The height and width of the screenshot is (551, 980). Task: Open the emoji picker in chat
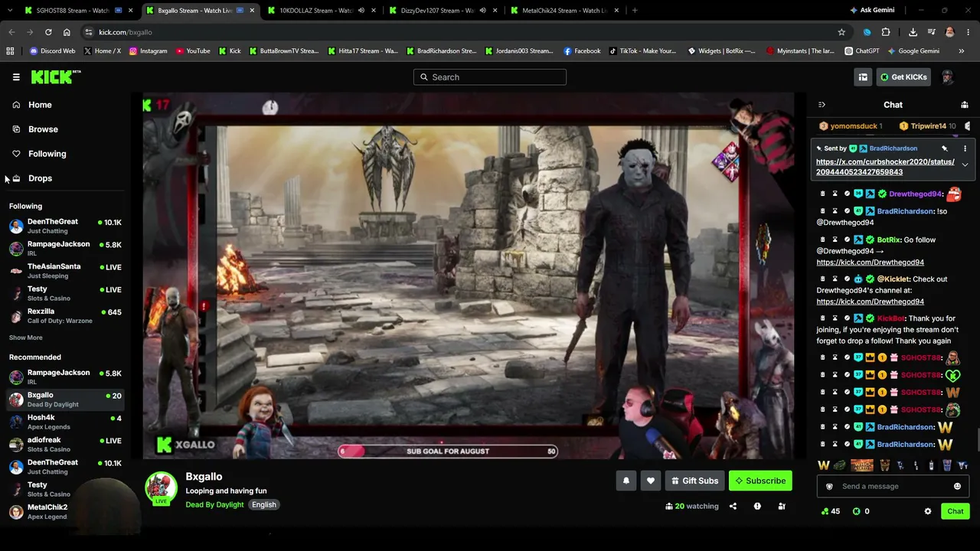point(957,486)
